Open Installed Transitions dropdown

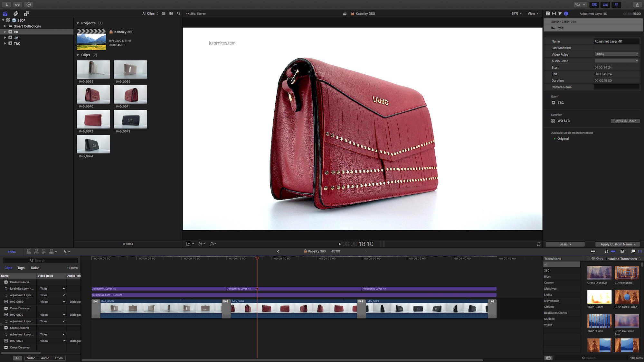coord(623,259)
